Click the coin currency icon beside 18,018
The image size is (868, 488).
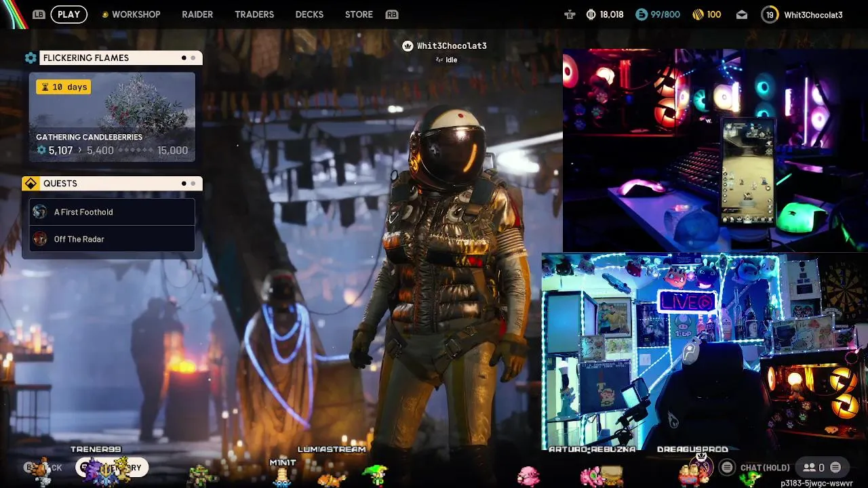click(x=591, y=14)
